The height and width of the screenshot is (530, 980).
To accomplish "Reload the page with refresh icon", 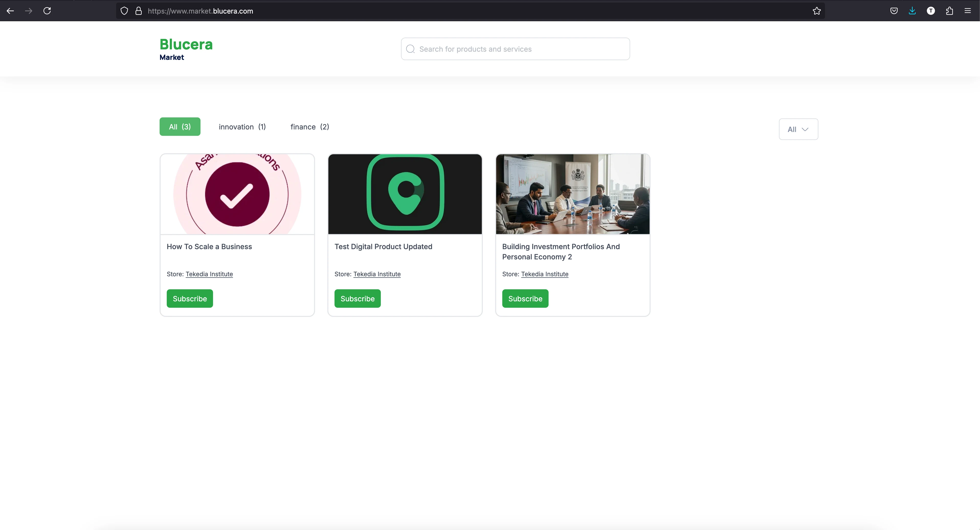I will tap(47, 11).
